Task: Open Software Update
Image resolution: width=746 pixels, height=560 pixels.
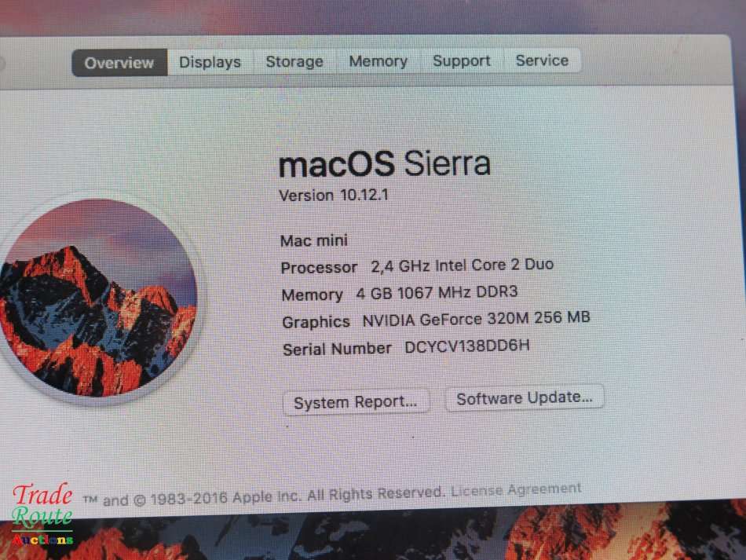Action: [525, 397]
